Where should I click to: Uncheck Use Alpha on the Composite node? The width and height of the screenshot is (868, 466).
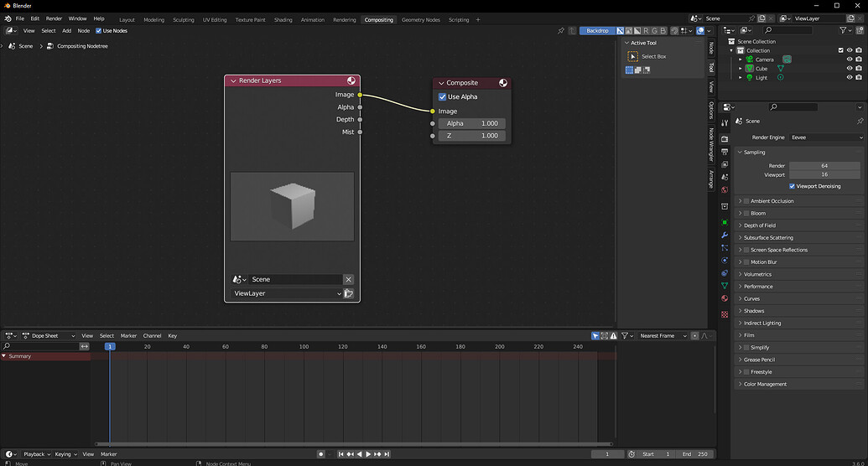click(x=442, y=97)
